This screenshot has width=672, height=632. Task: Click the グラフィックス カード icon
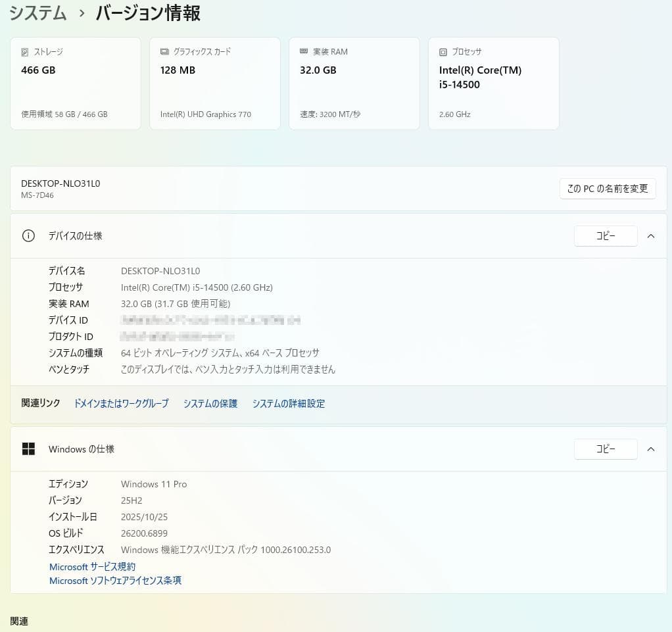[164, 51]
